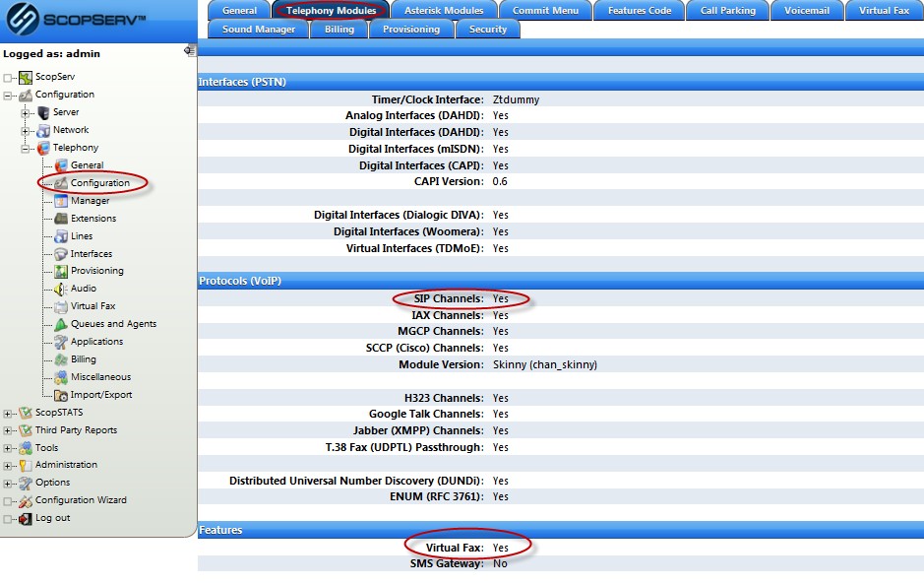
Task: Open the Asterisk Modules tab
Action: click(x=444, y=11)
